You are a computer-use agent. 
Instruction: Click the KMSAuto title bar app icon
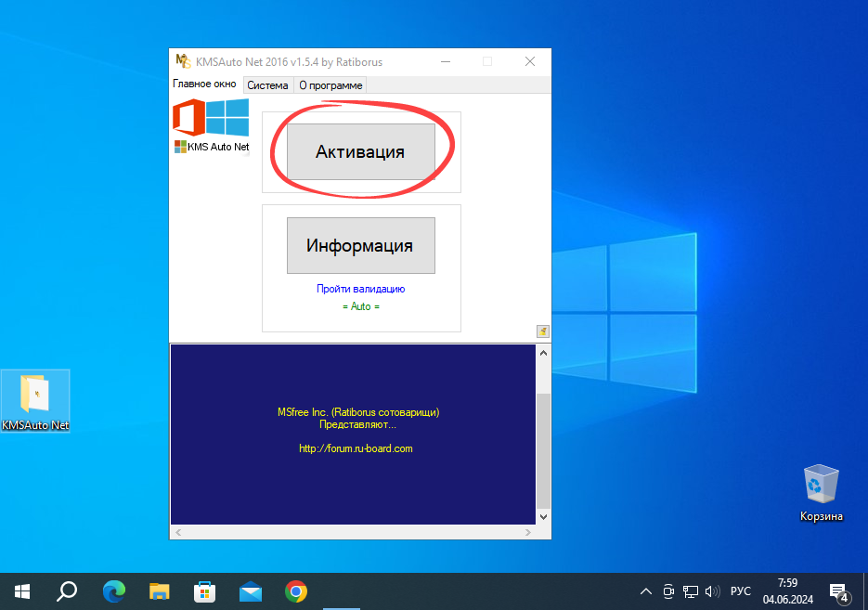click(183, 61)
